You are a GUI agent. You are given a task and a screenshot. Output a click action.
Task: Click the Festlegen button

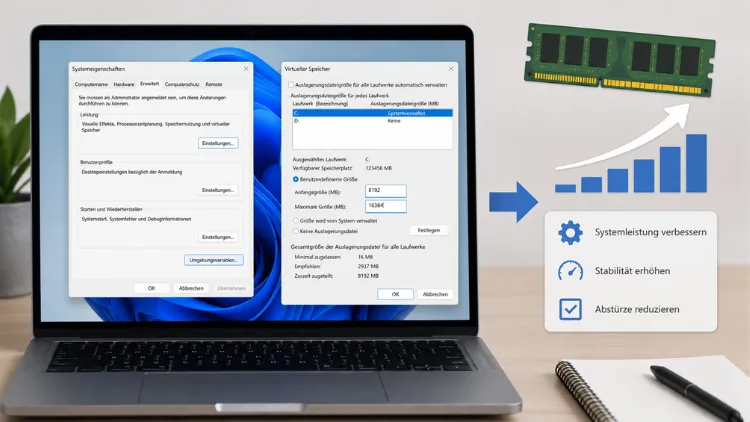tap(429, 231)
